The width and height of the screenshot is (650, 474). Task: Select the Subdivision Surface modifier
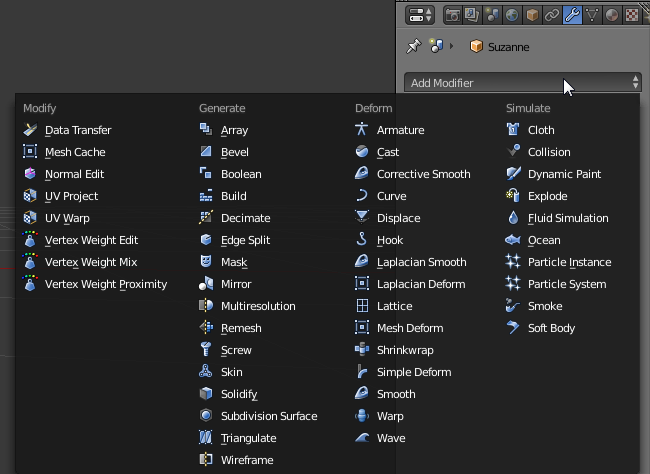(x=268, y=416)
